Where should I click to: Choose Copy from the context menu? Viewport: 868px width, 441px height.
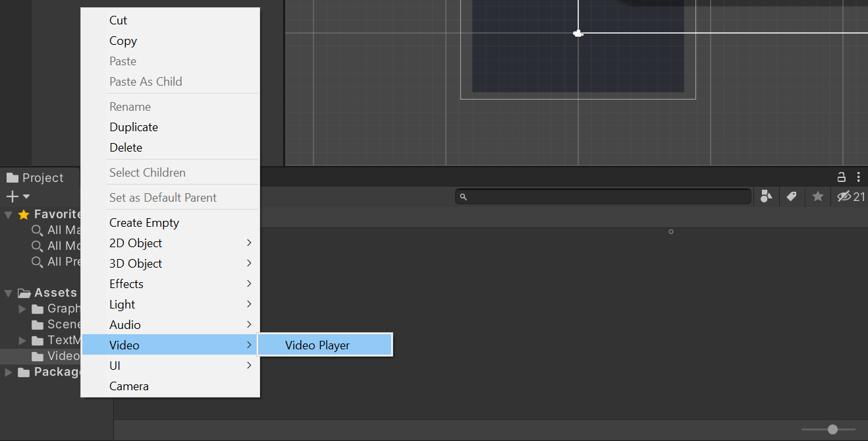(170, 41)
